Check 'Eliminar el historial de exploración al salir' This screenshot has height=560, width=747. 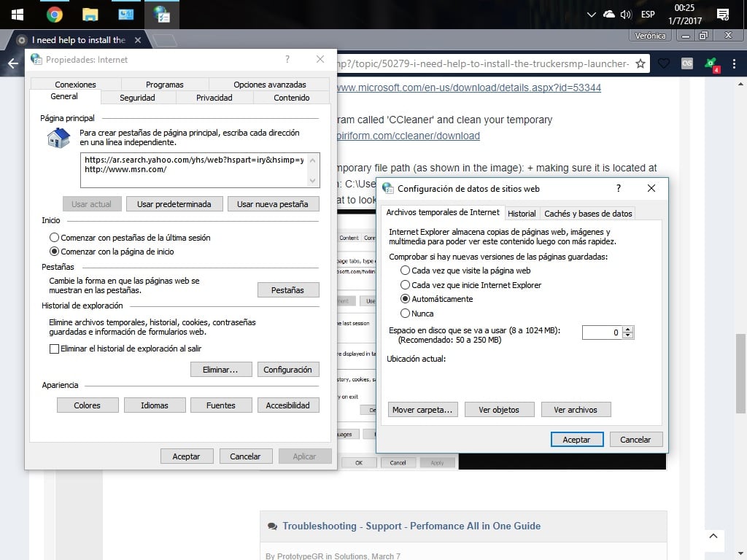pyautogui.click(x=55, y=349)
